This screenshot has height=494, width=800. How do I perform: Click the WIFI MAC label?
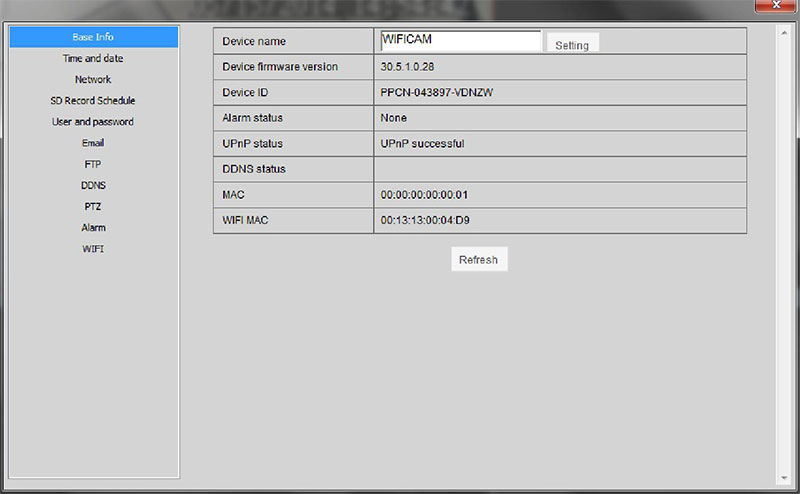pos(245,220)
